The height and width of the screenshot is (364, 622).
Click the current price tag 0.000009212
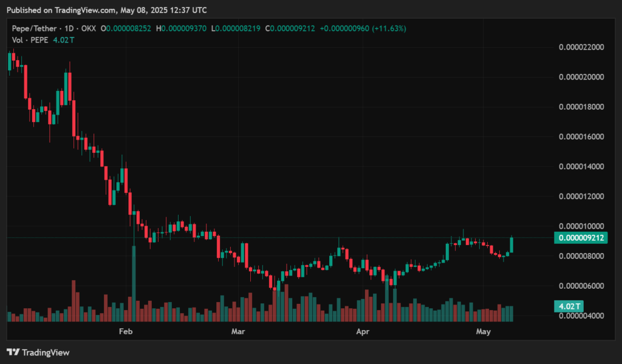[581, 238]
